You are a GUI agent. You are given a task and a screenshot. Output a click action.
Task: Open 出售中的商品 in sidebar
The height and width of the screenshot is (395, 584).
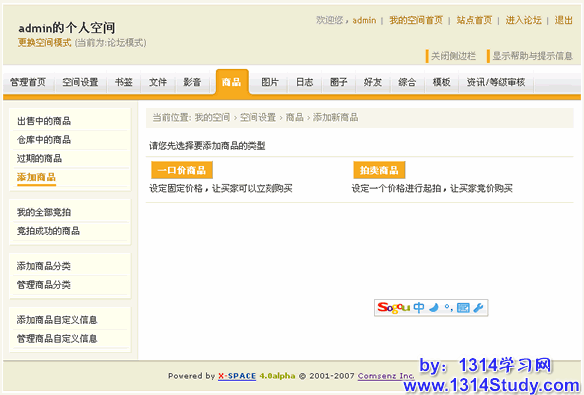tap(44, 121)
